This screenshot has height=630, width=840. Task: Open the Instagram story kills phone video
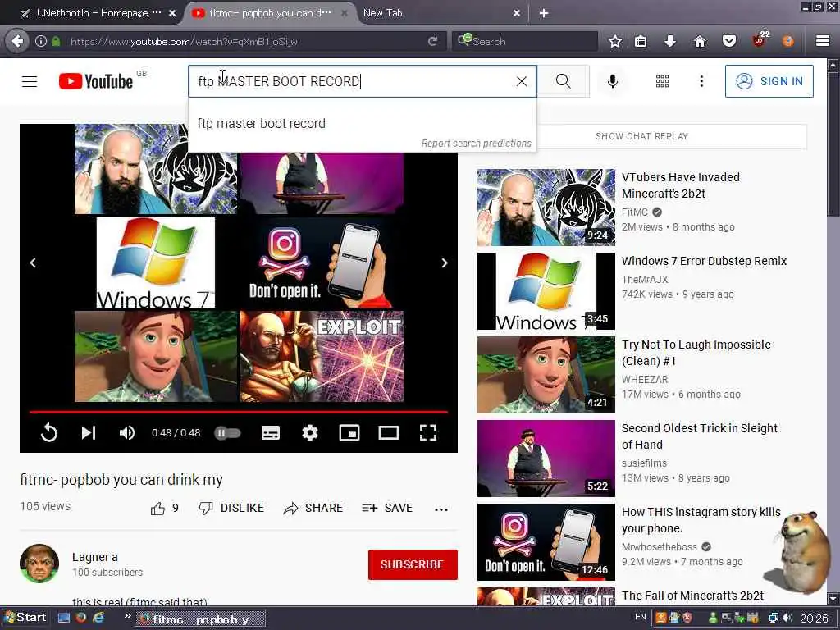point(701,519)
